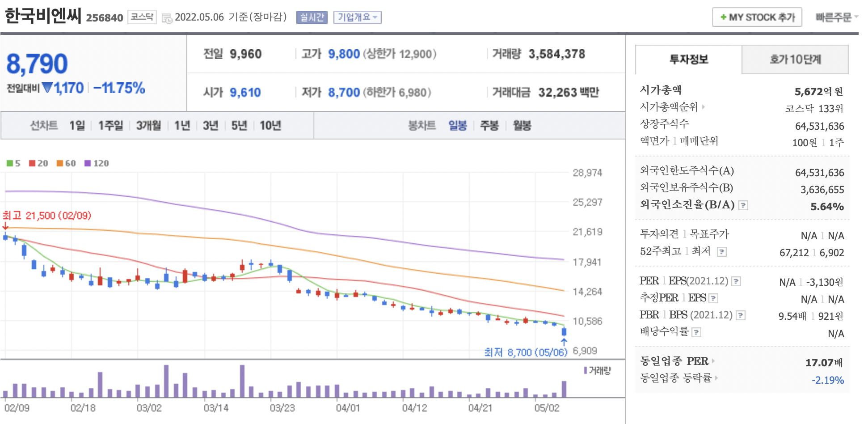Open the 기업개요 dropdown
This screenshot has height=424, width=868.
pyautogui.click(x=357, y=17)
